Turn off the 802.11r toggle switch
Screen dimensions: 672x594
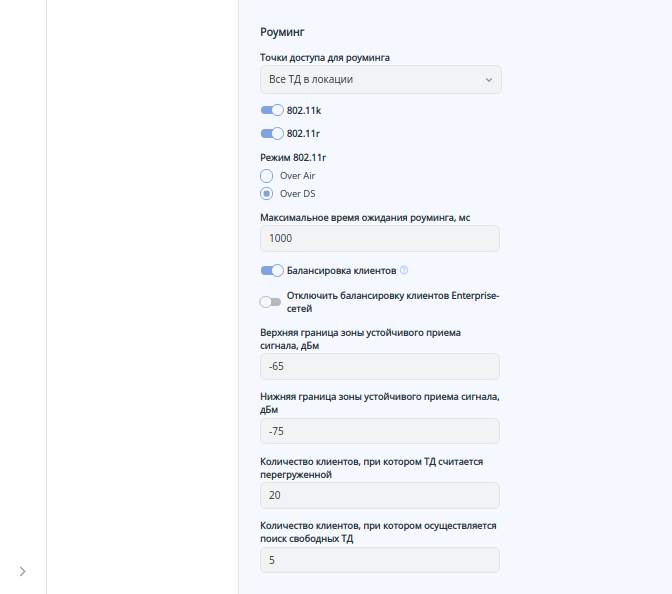tap(272, 133)
